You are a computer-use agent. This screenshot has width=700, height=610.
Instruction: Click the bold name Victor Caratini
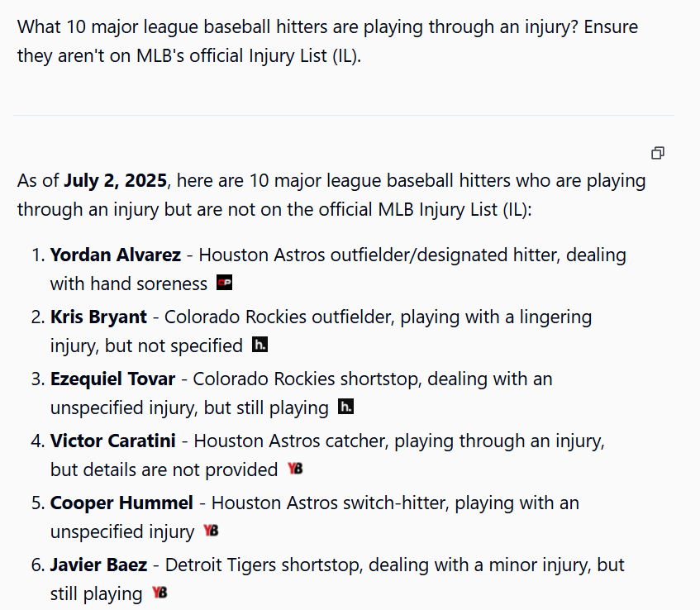(113, 441)
